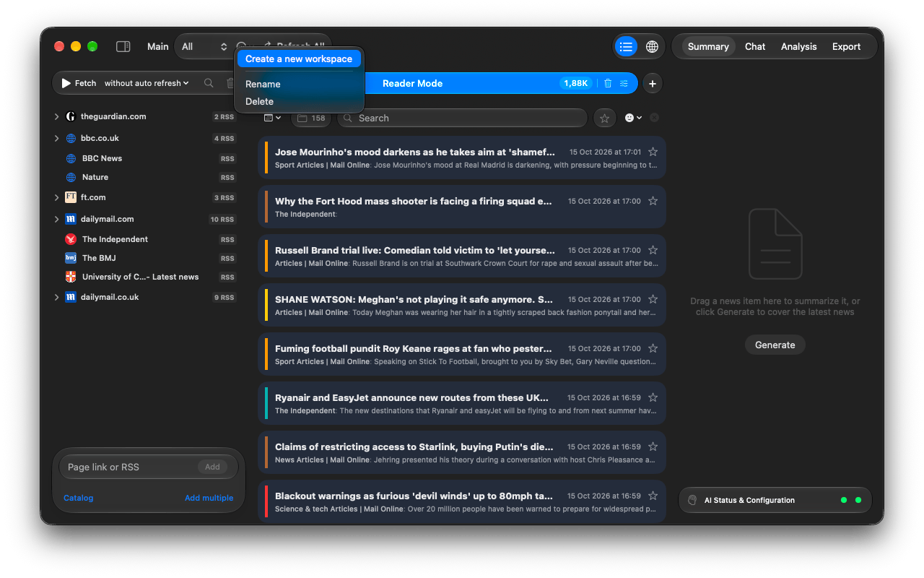Image resolution: width=924 pixels, height=578 pixels.
Task: Star the Blackout warnings article
Action: (x=653, y=496)
